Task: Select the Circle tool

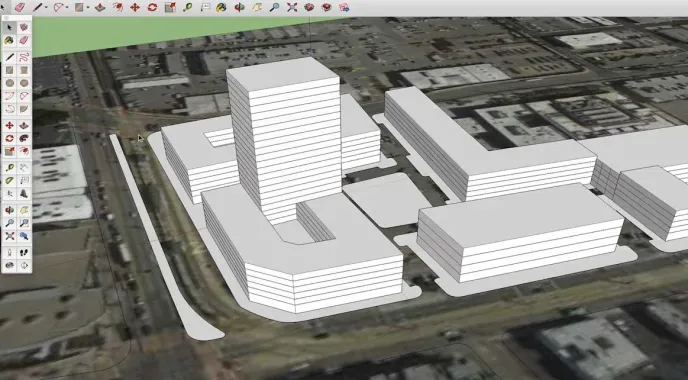Action: click(10, 83)
